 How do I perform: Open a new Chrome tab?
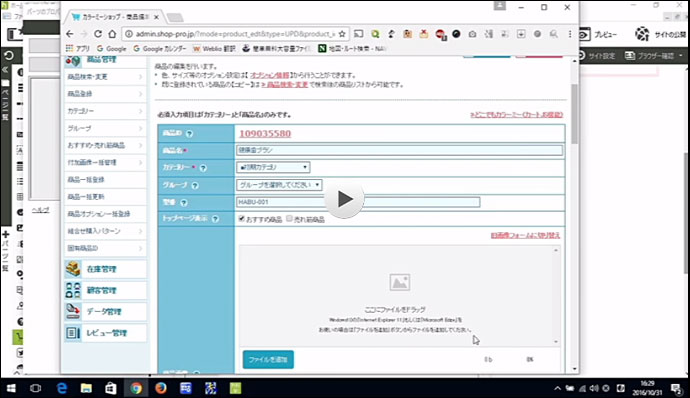point(175,18)
